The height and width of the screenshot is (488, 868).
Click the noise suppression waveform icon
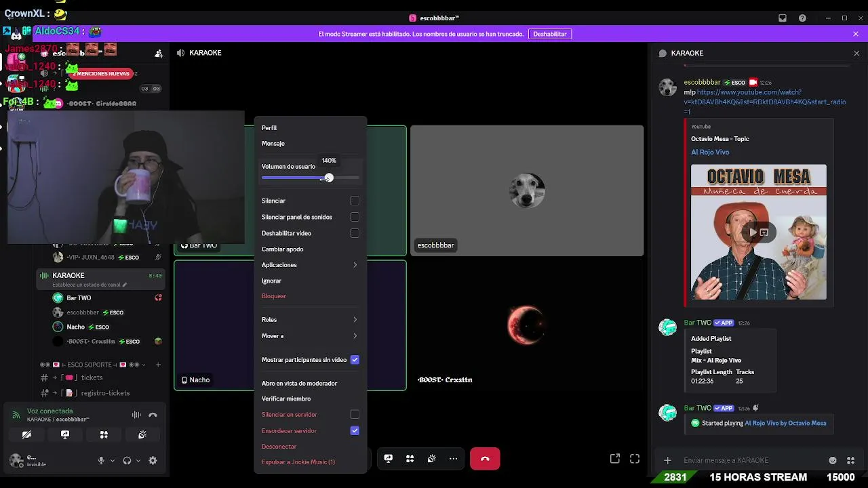pyautogui.click(x=136, y=415)
